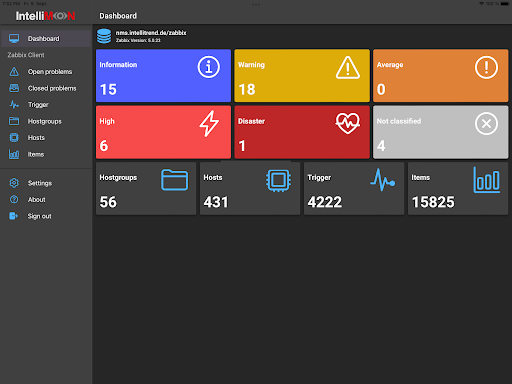The width and height of the screenshot is (512, 384).
Task: Open the dark red Disaster card
Action: pos(302,132)
